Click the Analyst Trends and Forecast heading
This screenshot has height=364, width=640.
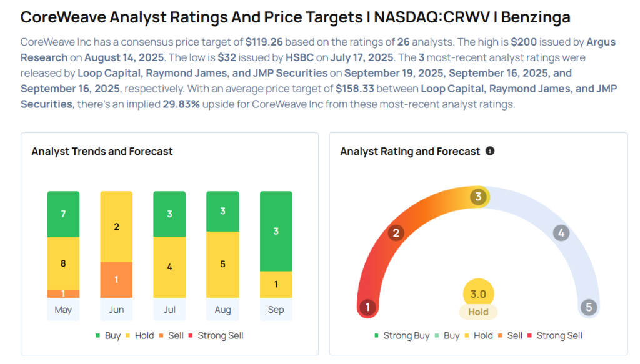click(102, 151)
